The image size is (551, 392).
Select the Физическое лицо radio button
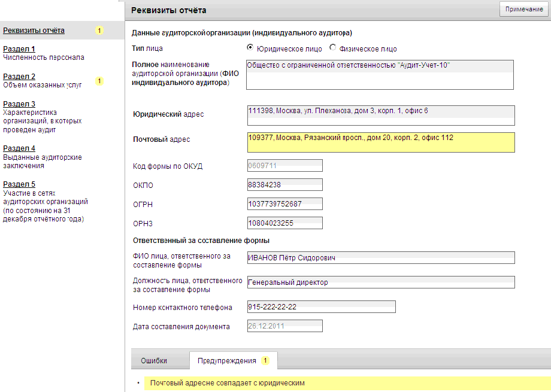click(332, 47)
